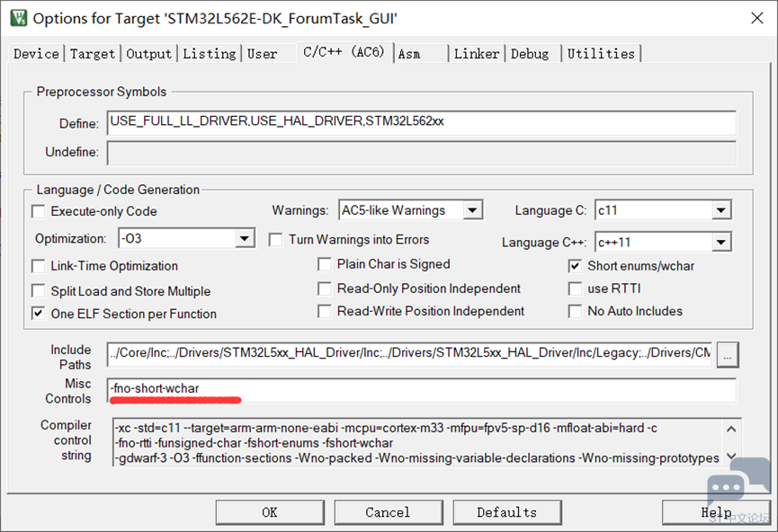This screenshot has width=778, height=532.
Task: Switch to the Target tab
Action: pos(93,54)
